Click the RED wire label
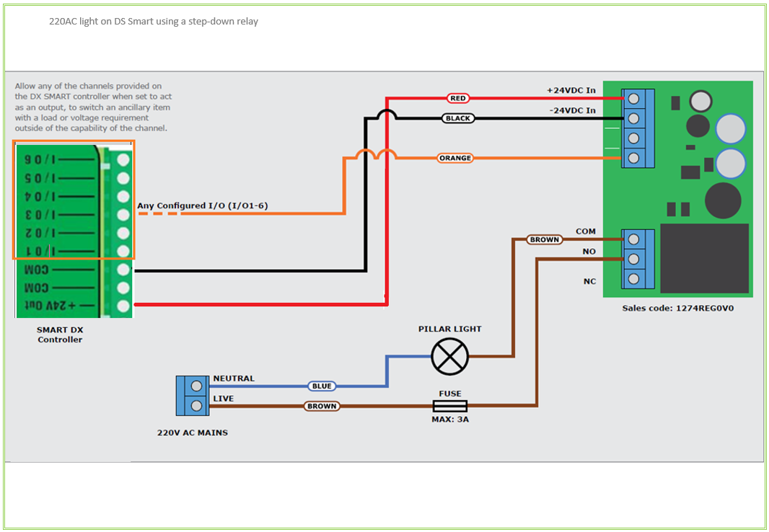Viewport: 769px width, 532px height. point(457,99)
